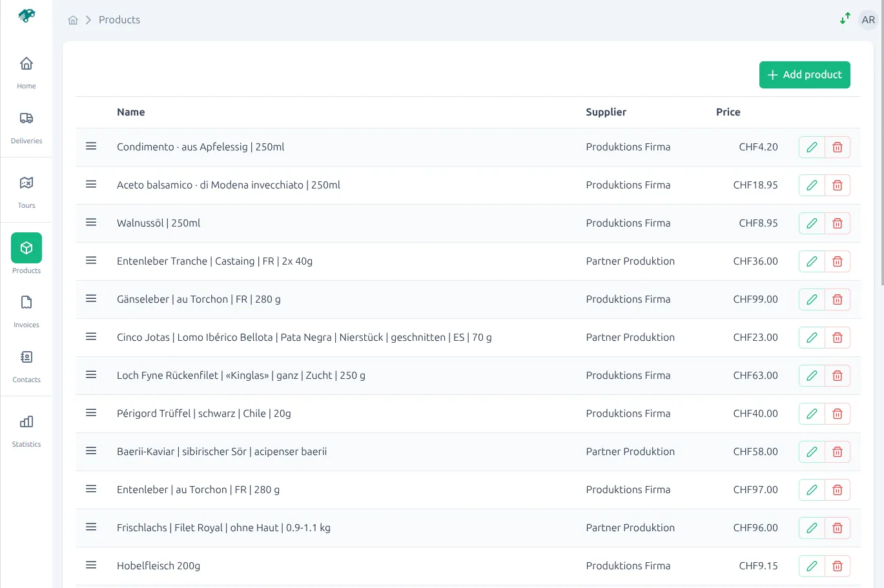Delete the Baerii-Kaviar product
Viewport: 884px width, 588px height.
click(837, 452)
